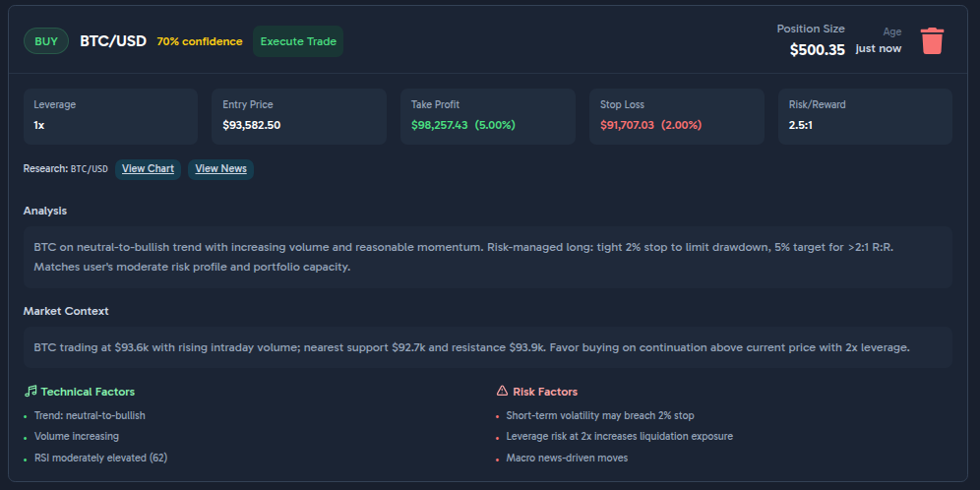Open the View Chart link
Image resolution: width=980 pixels, height=490 pixels.
[x=148, y=169]
